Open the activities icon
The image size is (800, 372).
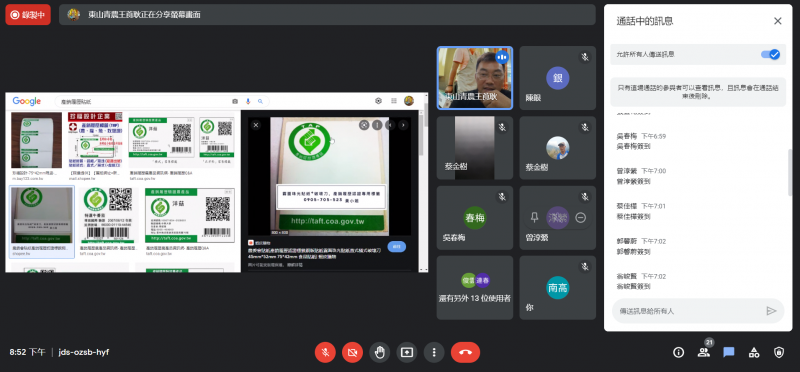coord(754,352)
